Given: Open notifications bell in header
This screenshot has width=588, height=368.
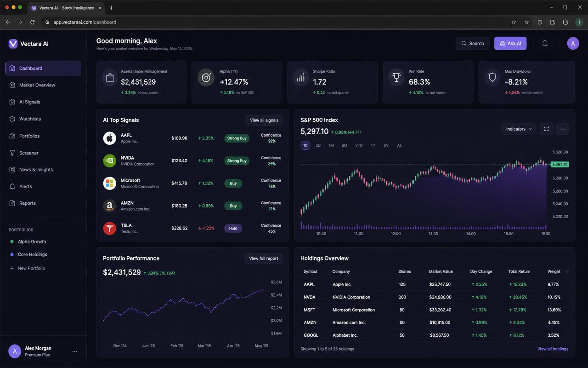Looking at the screenshot, I should click(x=545, y=43).
